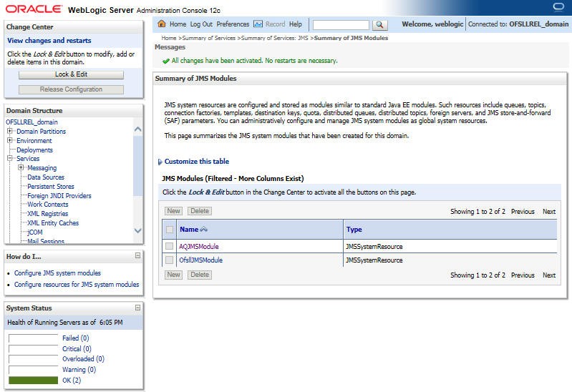Open Help in the toolbar
This screenshot has height=392, width=572.
coord(296,24)
